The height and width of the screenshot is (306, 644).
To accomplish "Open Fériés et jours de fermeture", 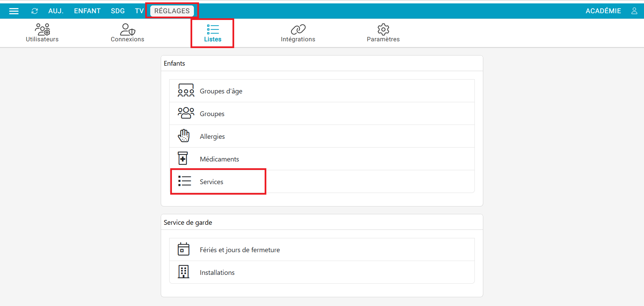I will coord(240,250).
